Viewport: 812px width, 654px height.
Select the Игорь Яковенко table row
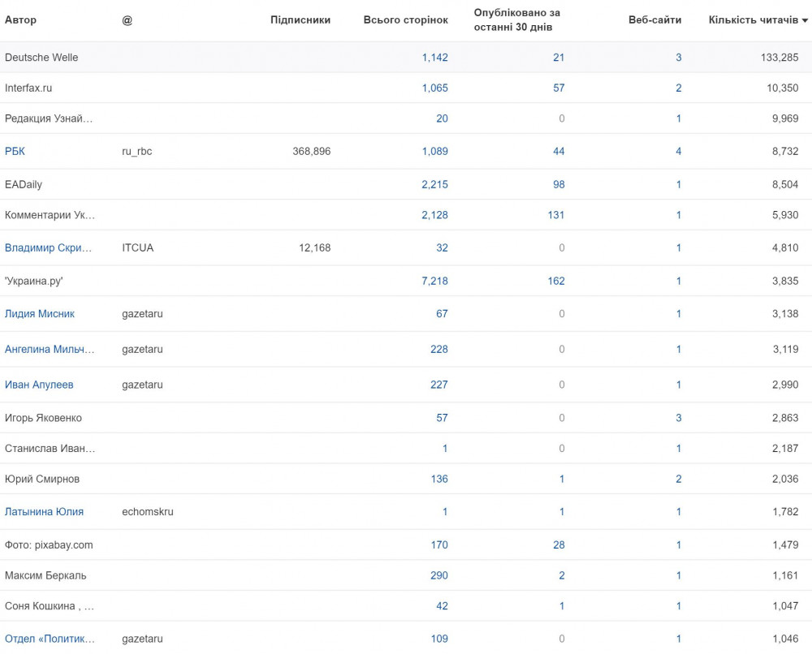pos(406,418)
